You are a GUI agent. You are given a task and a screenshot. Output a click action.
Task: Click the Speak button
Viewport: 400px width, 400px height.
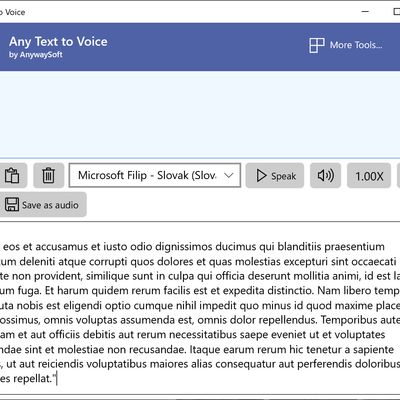coord(275,175)
